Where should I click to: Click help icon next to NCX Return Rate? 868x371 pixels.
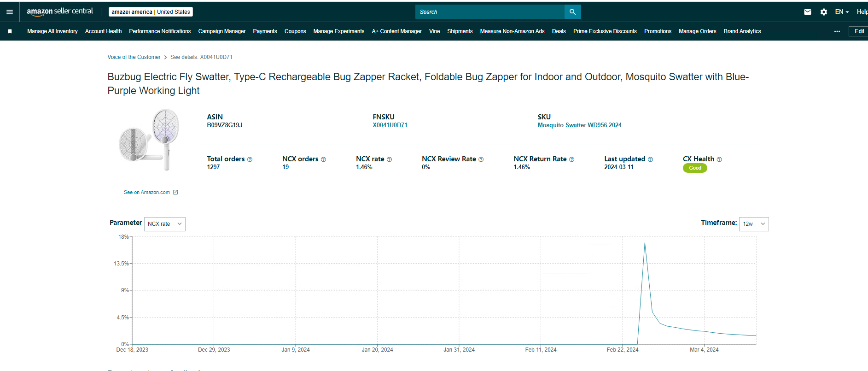572,159
